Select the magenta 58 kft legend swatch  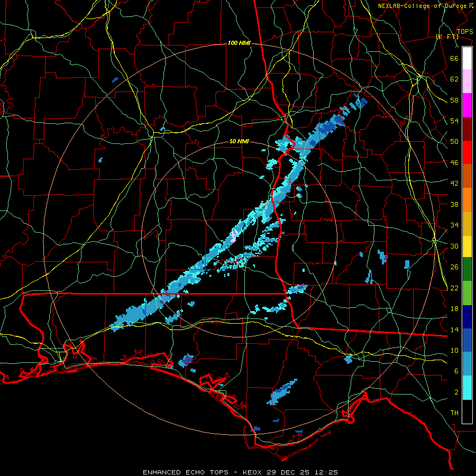pyautogui.click(x=467, y=105)
